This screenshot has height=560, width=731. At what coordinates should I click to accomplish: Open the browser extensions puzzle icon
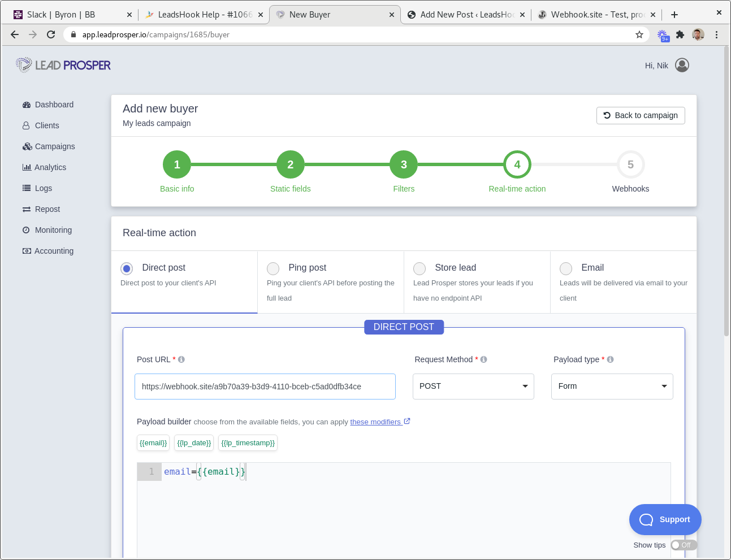(680, 34)
